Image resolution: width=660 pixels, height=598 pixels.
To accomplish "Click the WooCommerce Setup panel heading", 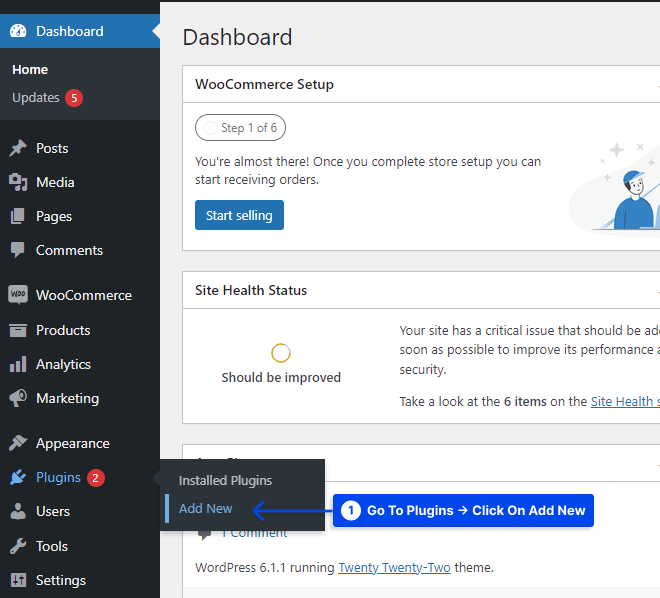I will [264, 84].
